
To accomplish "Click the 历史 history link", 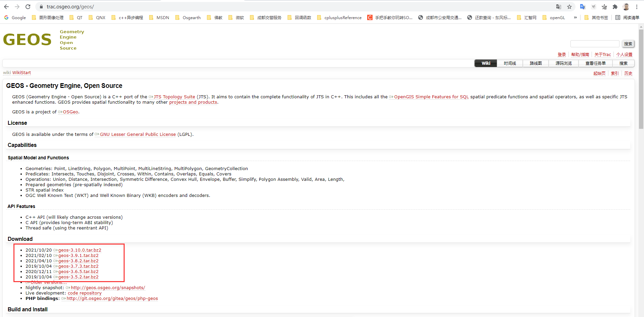I will coord(628,73).
